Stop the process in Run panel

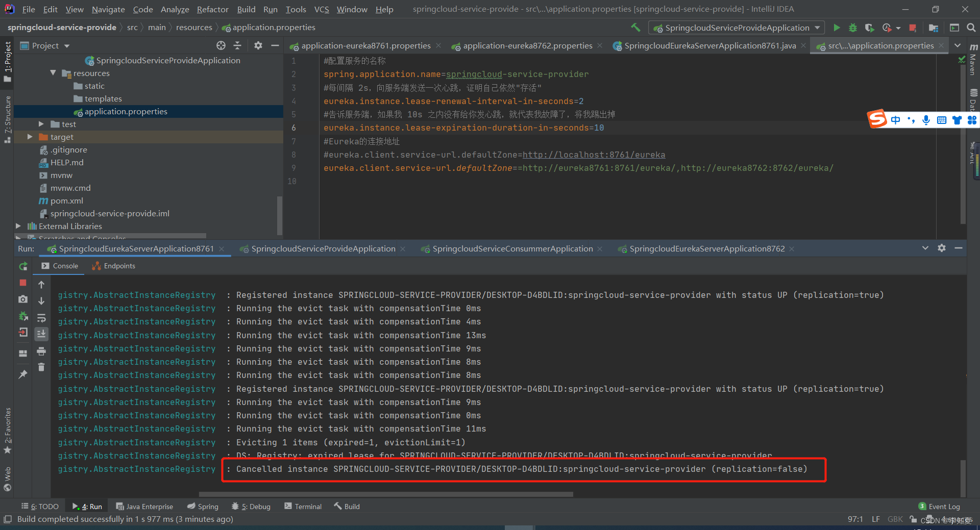[23, 283]
